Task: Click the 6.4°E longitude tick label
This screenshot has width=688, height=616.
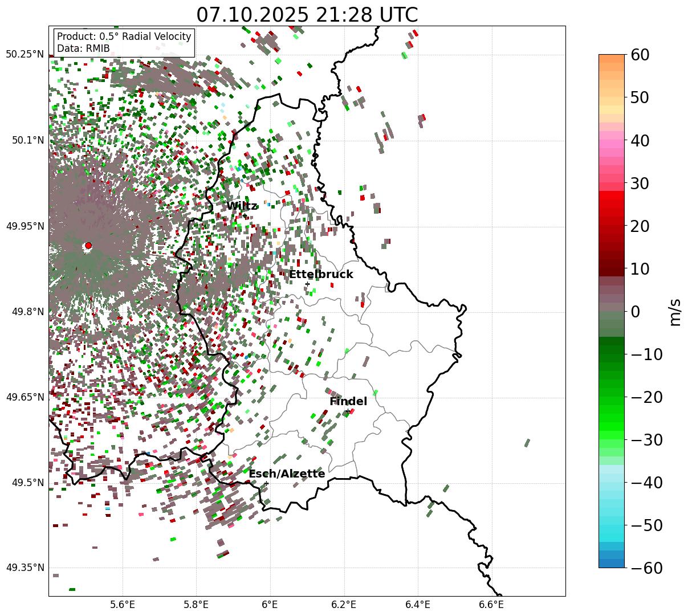Action: coord(418,605)
